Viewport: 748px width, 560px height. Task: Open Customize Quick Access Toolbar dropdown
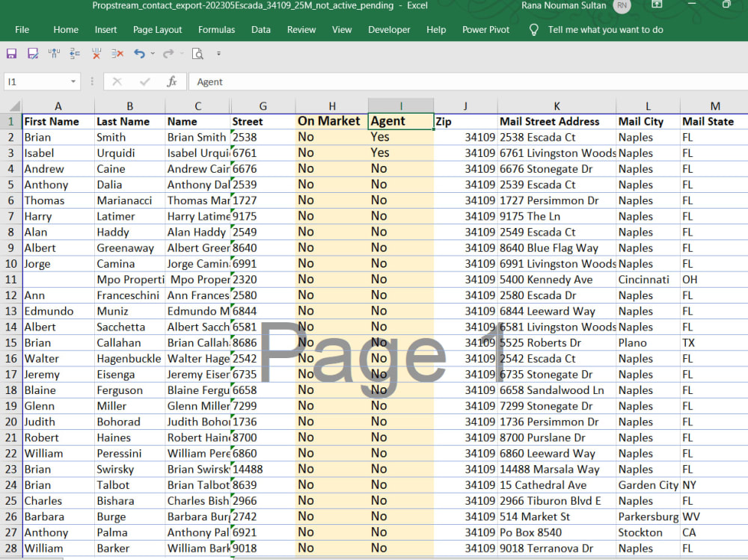click(x=218, y=53)
